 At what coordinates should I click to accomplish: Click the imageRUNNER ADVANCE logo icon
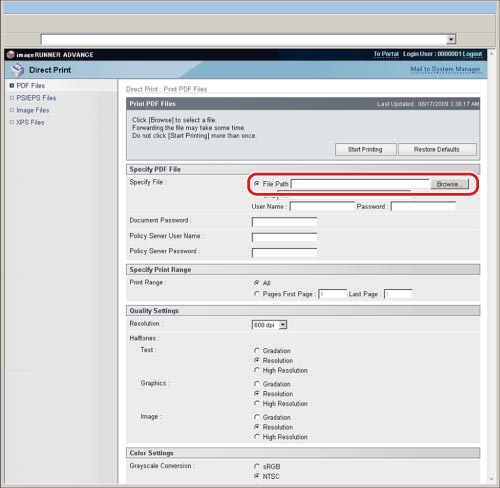11,54
